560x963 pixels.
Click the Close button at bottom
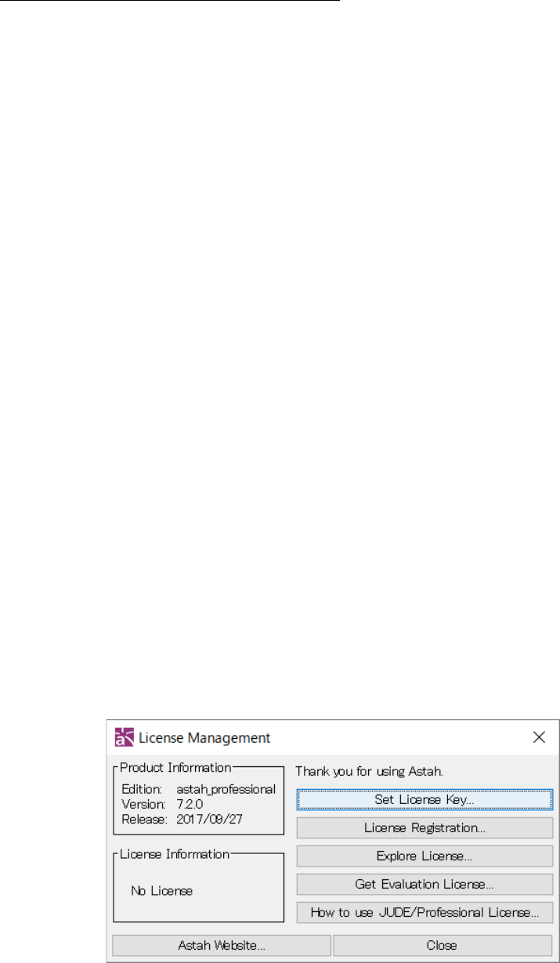click(x=443, y=945)
